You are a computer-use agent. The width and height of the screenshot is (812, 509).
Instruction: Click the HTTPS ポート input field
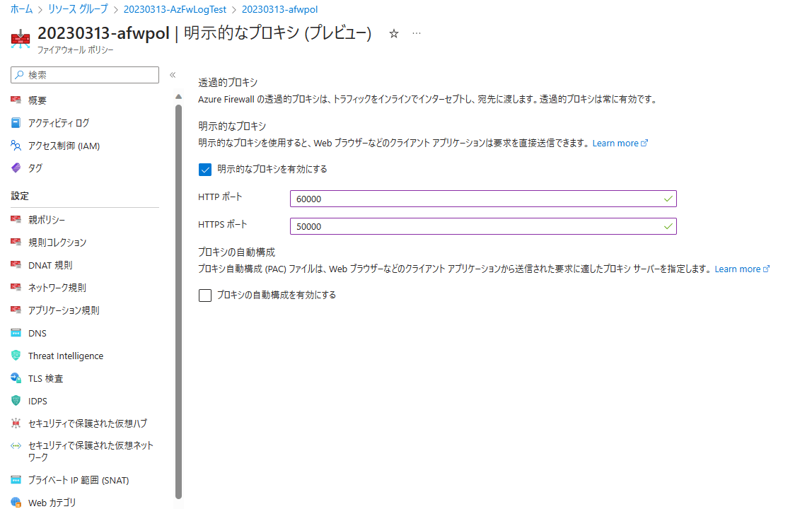[483, 226]
